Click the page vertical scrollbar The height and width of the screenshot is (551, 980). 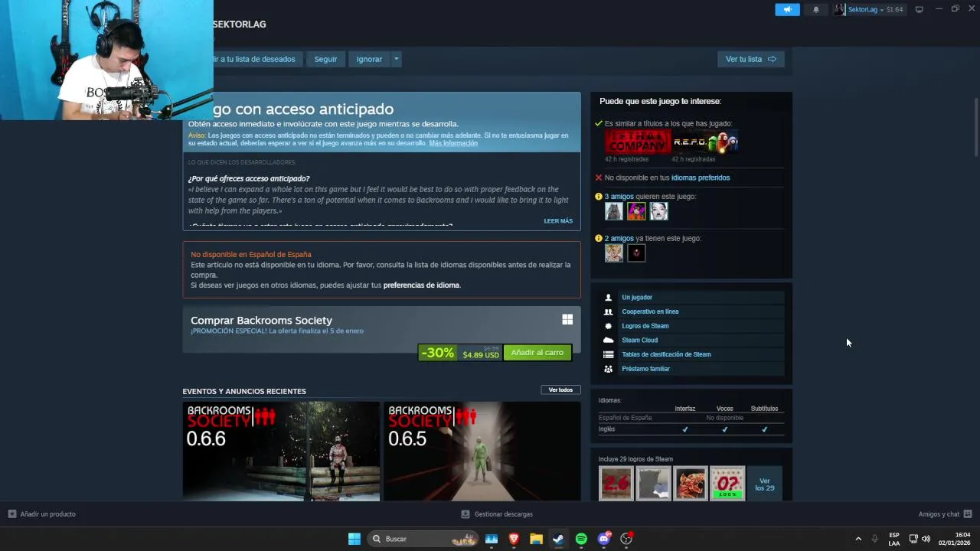point(975,129)
